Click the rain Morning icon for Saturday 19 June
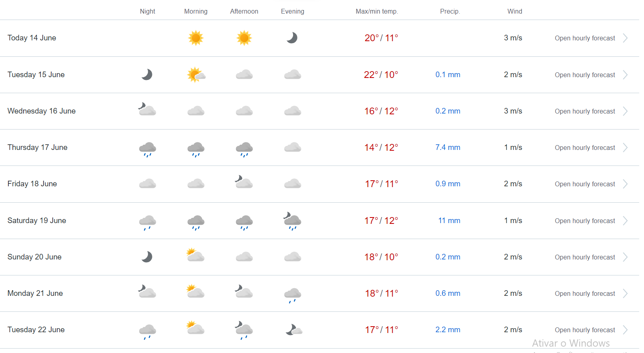644x353 pixels. [x=196, y=223]
